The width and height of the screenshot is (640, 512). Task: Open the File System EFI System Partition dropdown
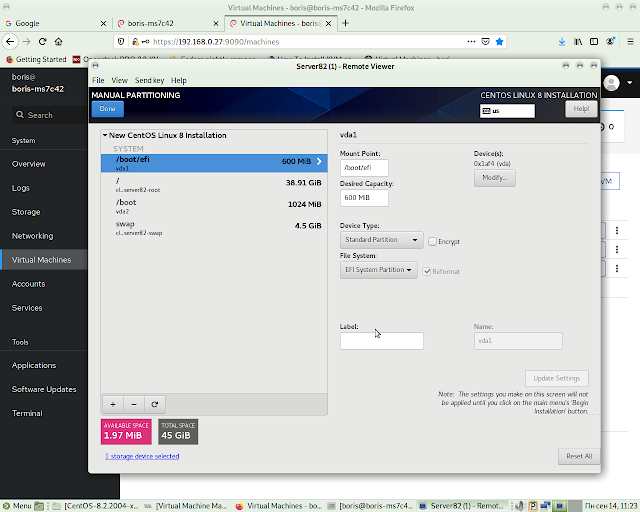pos(379,270)
